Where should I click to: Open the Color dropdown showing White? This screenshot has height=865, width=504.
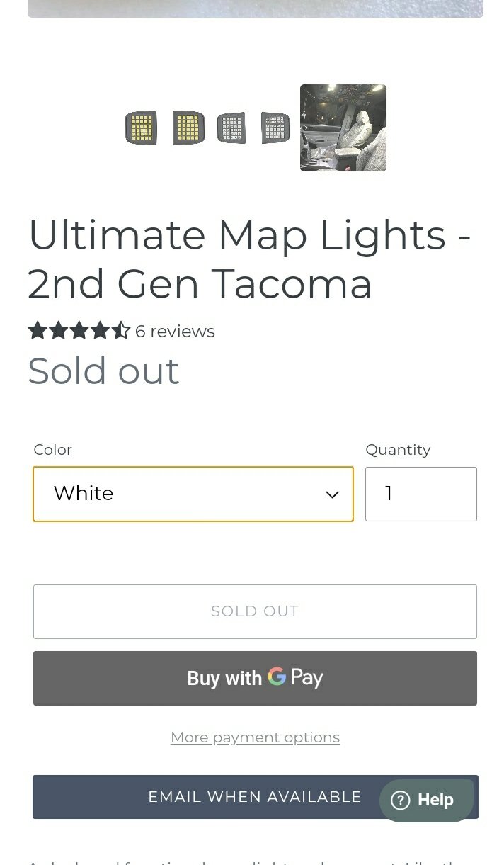point(193,494)
